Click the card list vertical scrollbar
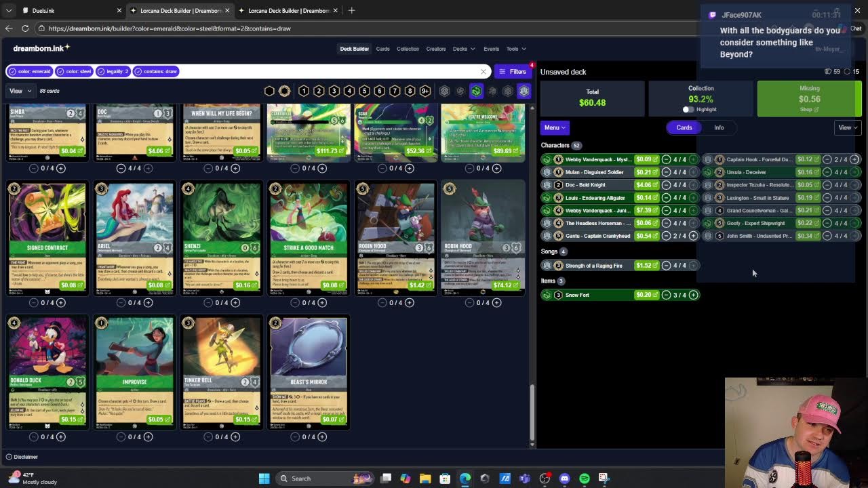 [532, 413]
